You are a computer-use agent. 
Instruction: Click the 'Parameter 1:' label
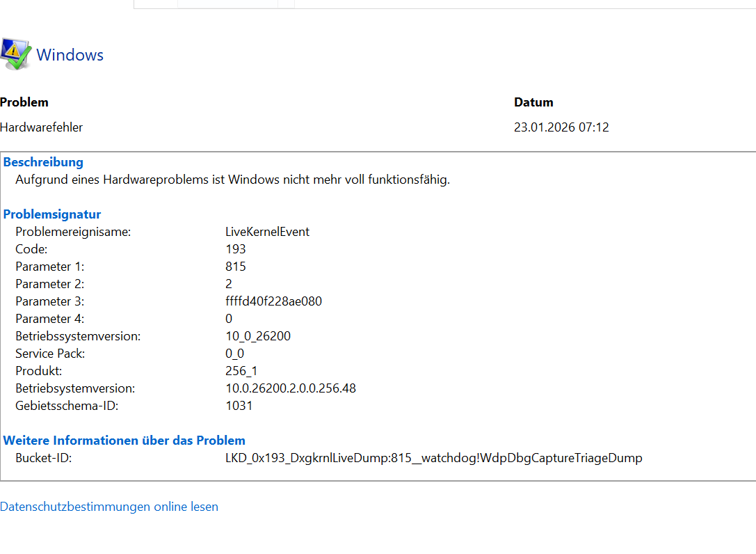[49, 267]
